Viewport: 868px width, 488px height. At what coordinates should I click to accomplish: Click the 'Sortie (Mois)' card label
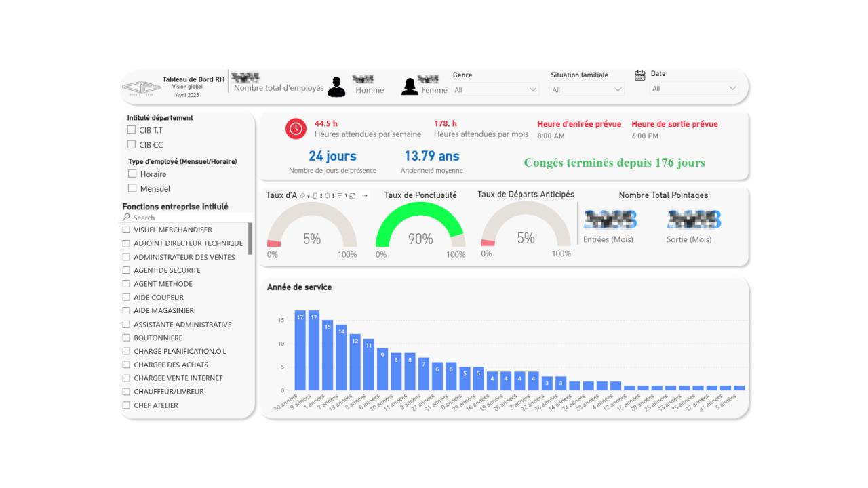click(689, 239)
